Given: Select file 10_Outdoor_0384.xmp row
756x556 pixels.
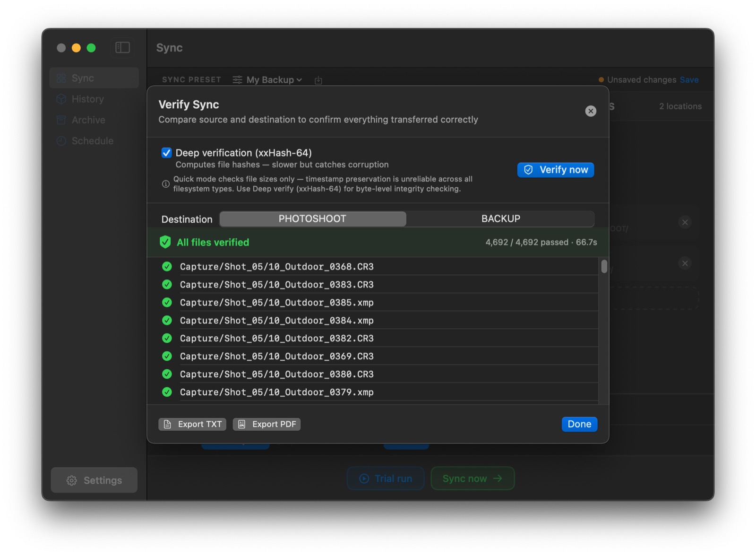Looking at the screenshot, I should coord(373,321).
